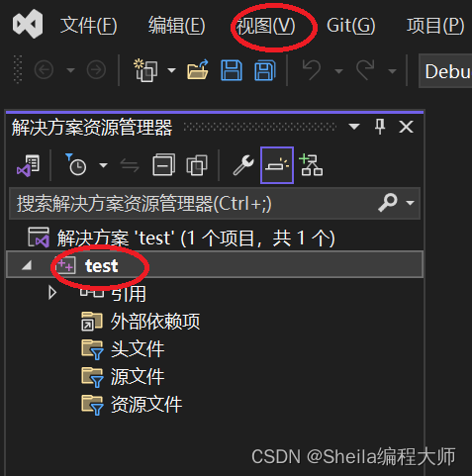Viewport: 472px width, 476px height.
Task: Select the 源文件 folder
Action: 138,377
